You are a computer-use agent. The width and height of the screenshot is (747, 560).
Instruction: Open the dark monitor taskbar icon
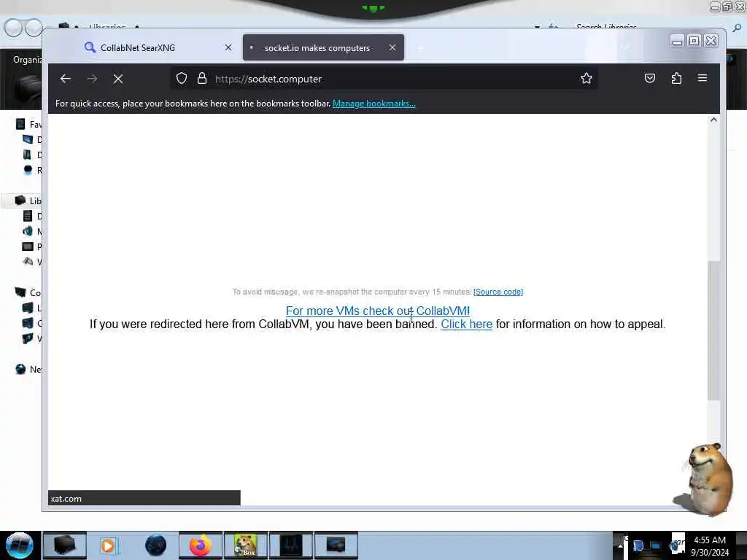[336, 545]
